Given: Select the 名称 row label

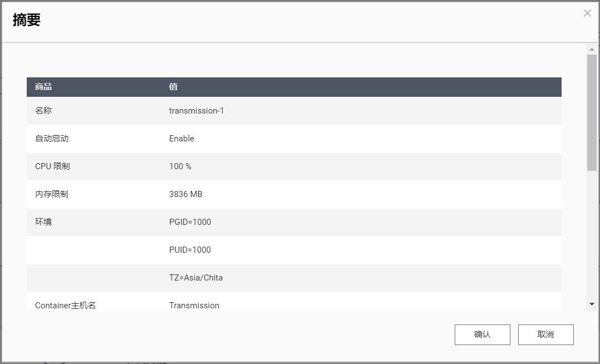Looking at the screenshot, I should [43, 111].
